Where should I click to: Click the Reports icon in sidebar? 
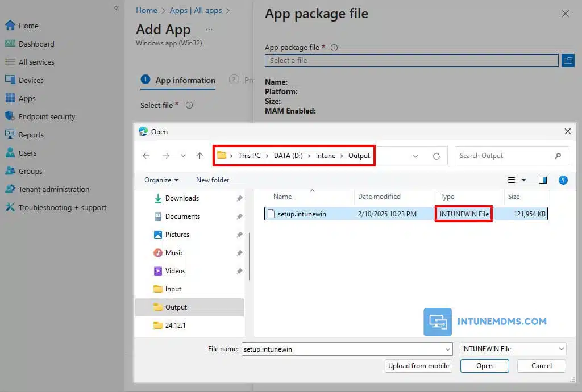point(10,134)
